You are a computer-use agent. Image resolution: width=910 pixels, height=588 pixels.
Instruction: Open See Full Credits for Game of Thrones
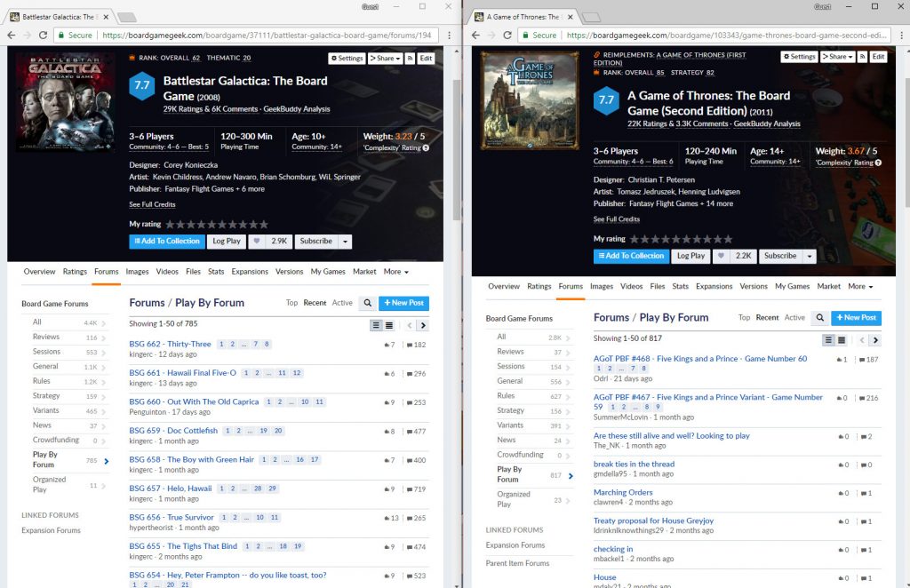point(617,219)
